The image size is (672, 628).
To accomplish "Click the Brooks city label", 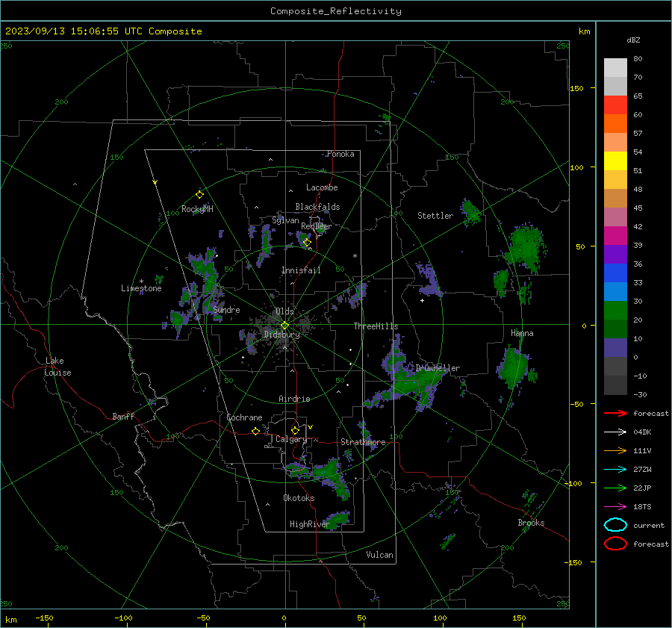I will point(531,523).
